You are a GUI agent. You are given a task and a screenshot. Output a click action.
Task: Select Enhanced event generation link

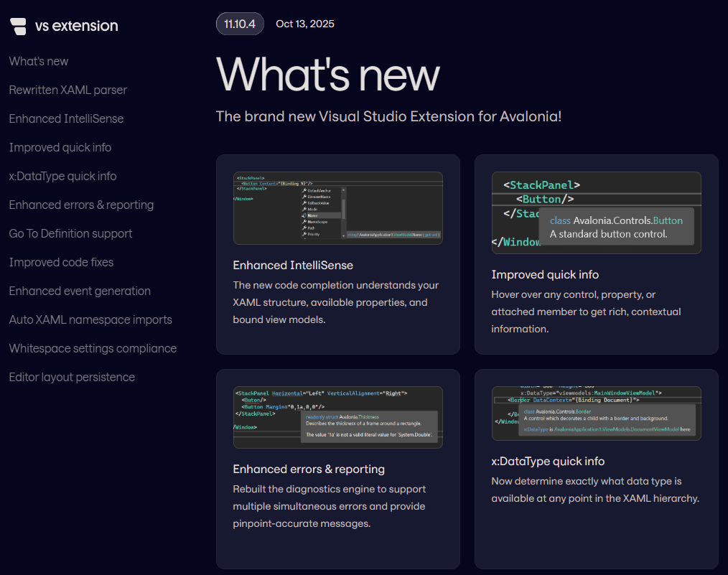click(x=80, y=291)
